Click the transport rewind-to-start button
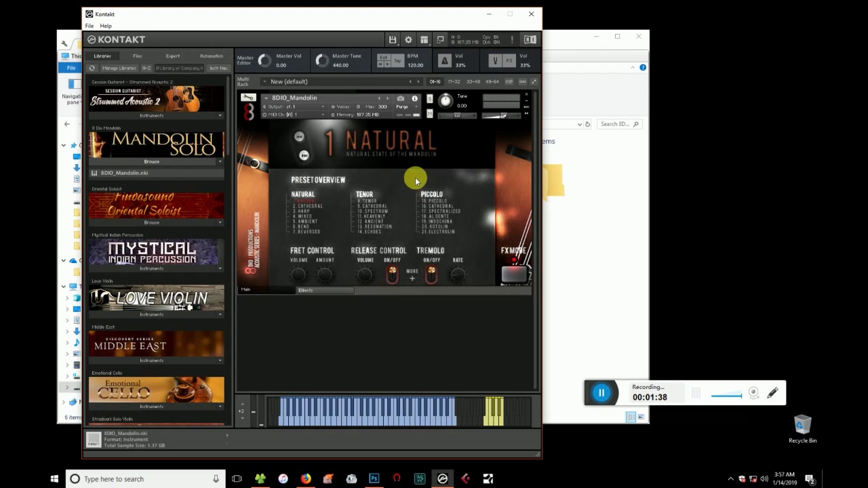Image resolution: width=868 pixels, height=488 pixels. [x=380, y=64]
